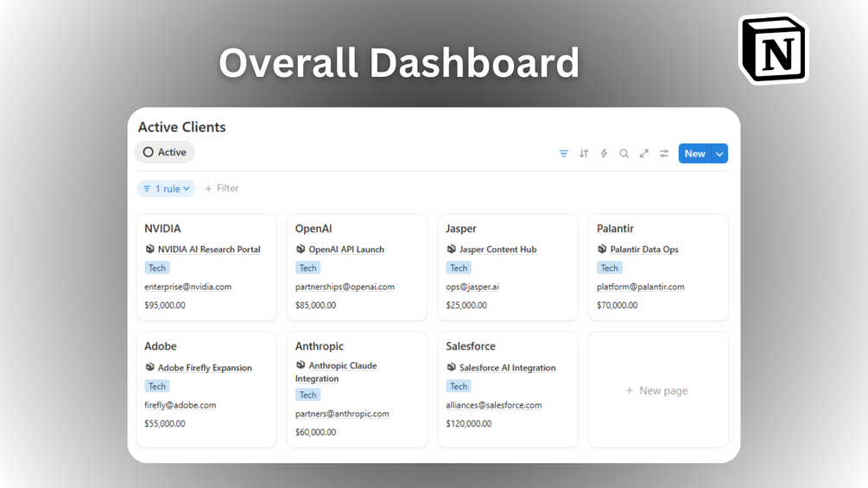Open the OpenAI API Launch link
Viewport: 868px width, 488px height.
[346, 250]
